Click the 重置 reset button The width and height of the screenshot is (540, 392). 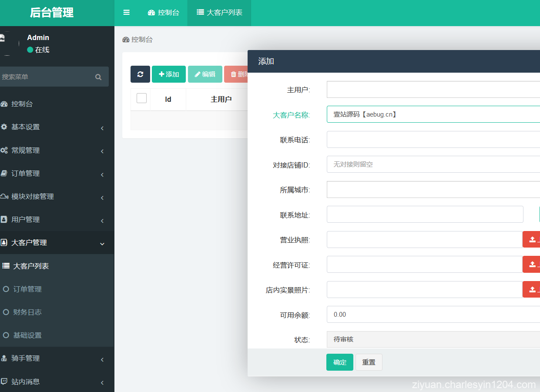point(369,362)
